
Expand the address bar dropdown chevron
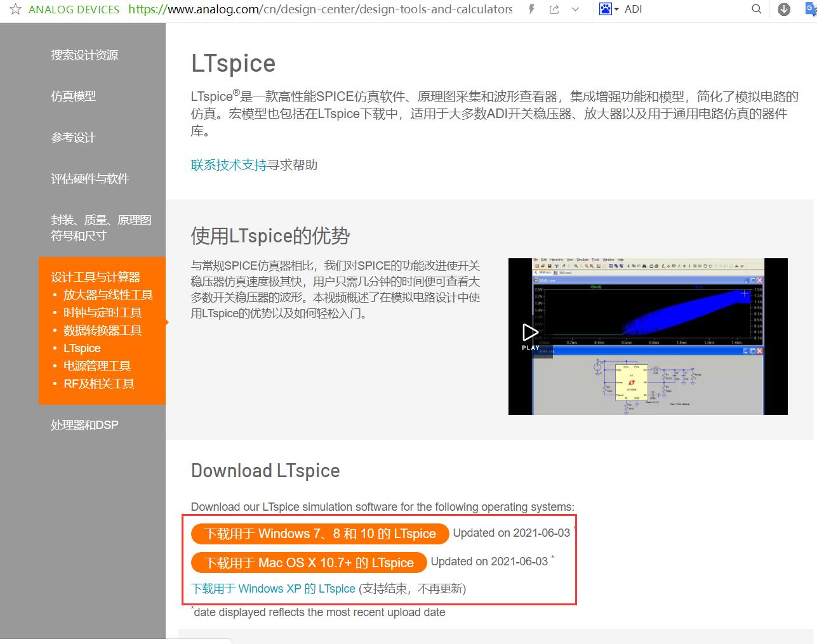click(575, 9)
